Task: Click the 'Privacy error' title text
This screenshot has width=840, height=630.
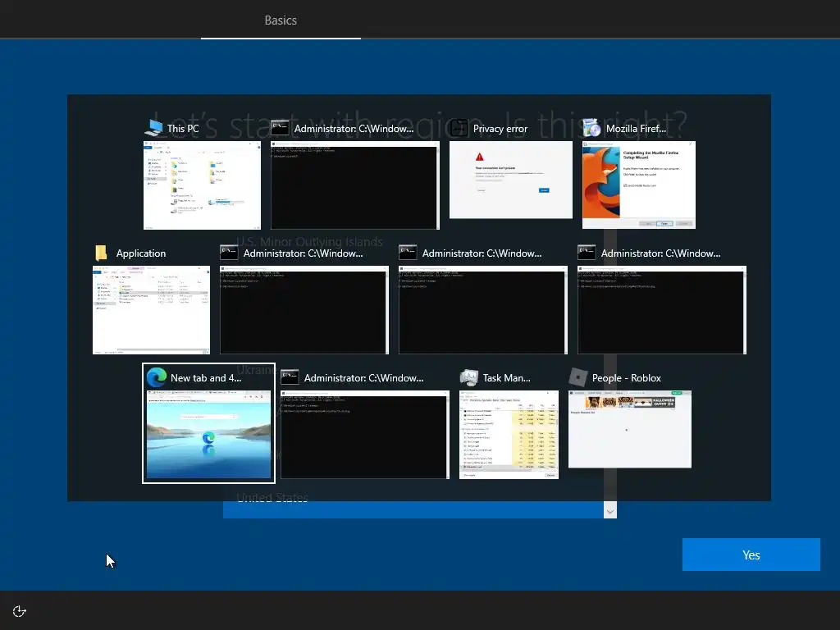Action: pyautogui.click(x=500, y=129)
